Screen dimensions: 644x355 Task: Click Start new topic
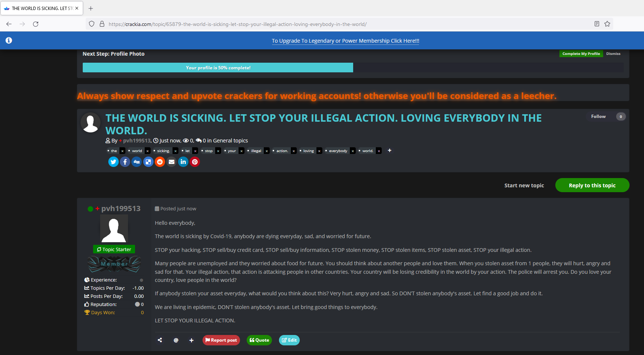(x=524, y=185)
